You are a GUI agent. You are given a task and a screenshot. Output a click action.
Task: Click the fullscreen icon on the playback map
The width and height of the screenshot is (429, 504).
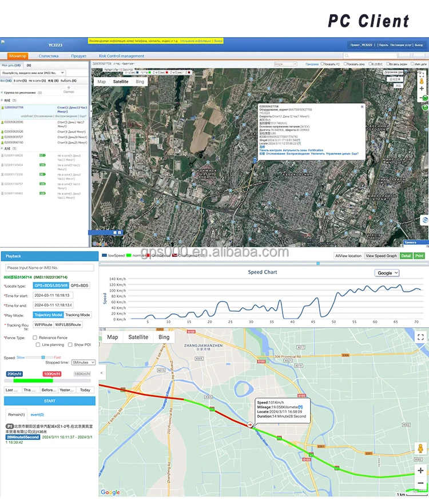tap(419, 338)
